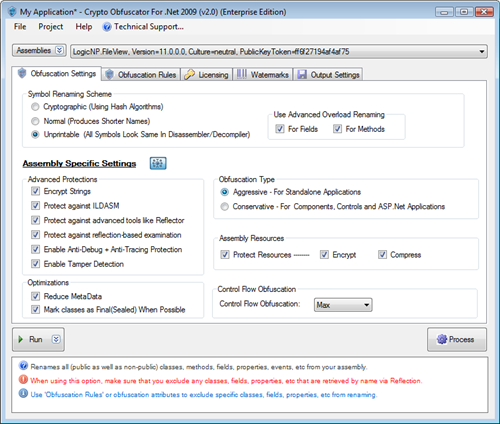Select Cryptographic renaming scheme radio button
Image resolution: width=500 pixels, height=424 pixels.
[35, 107]
